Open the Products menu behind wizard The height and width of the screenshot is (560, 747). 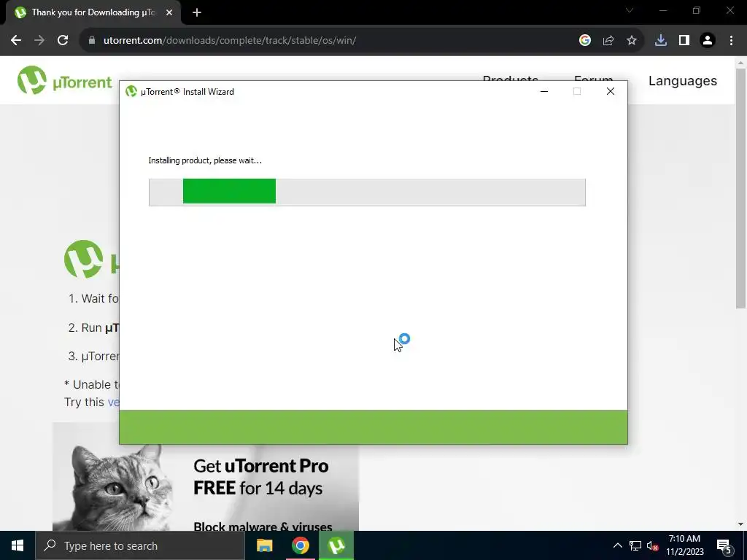tap(510, 77)
